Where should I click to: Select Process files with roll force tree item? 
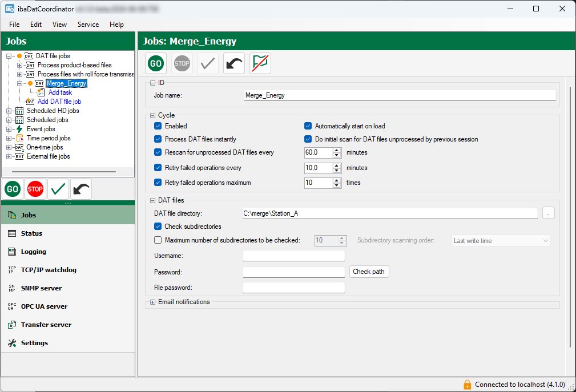pyautogui.click(x=86, y=74)
